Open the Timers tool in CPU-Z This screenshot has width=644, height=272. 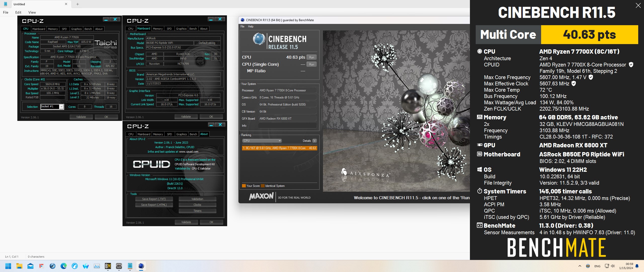click(197, 211)
